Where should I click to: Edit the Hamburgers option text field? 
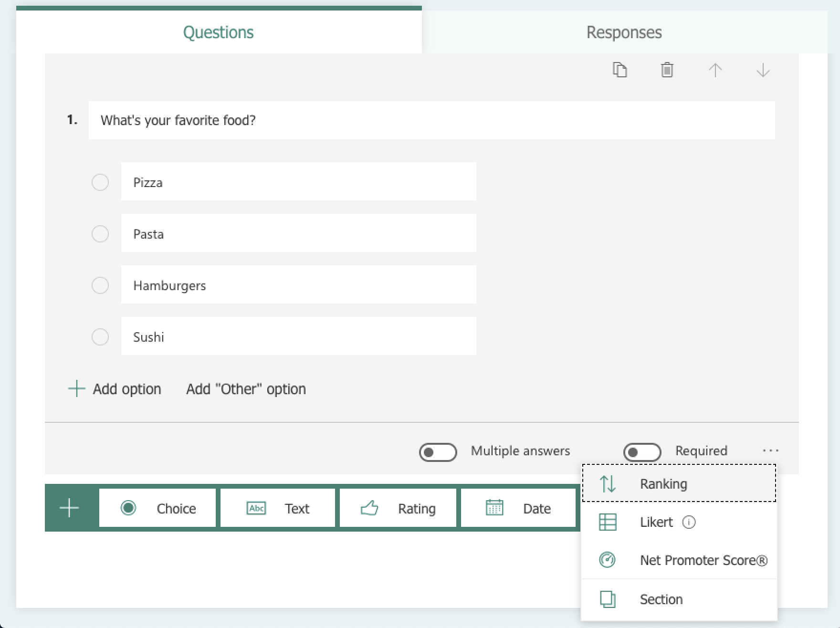299,284
